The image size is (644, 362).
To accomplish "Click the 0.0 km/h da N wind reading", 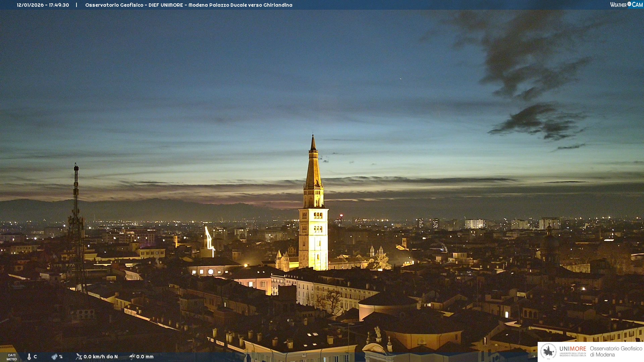I will pos(101,357).
